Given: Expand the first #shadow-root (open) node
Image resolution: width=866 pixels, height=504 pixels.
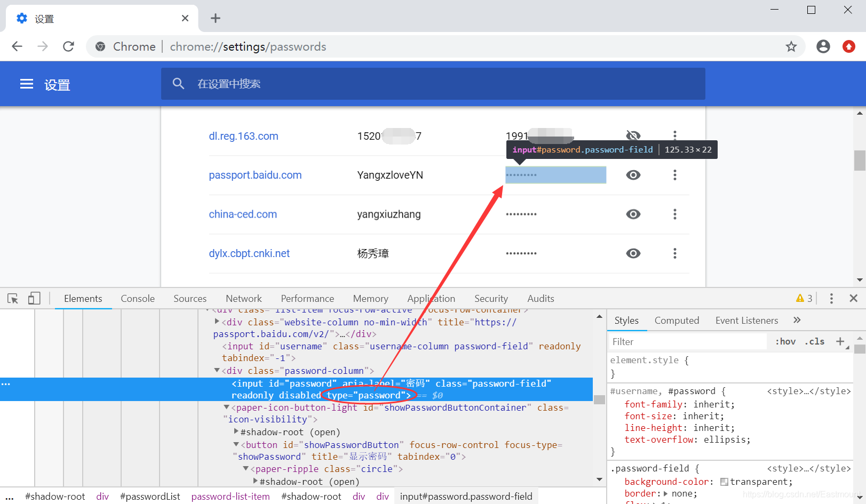Looking at the screenshot, I should click(x=236, y=431).
